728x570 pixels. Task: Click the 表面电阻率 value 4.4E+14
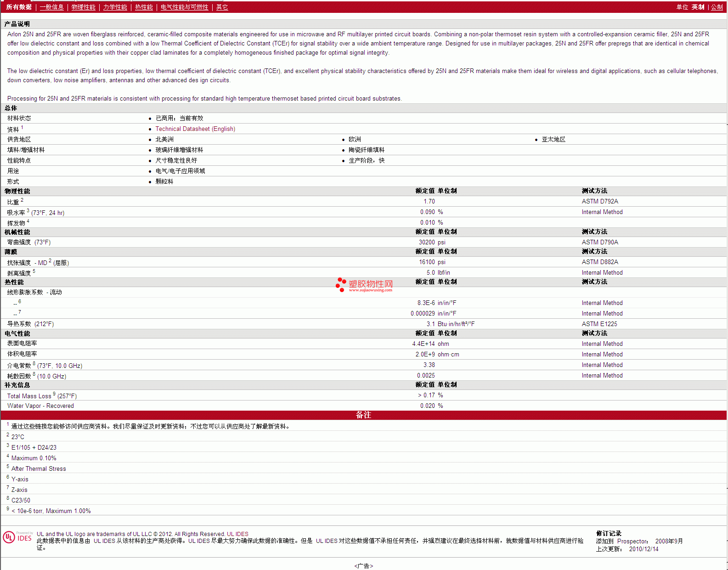(x=423, y=344)
